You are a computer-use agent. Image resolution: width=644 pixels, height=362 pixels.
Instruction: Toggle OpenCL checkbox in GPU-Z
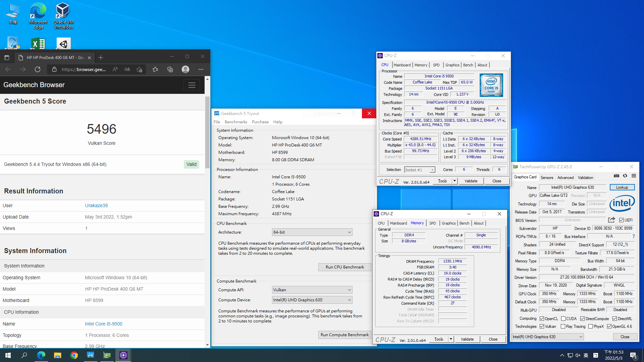(542, 319)
